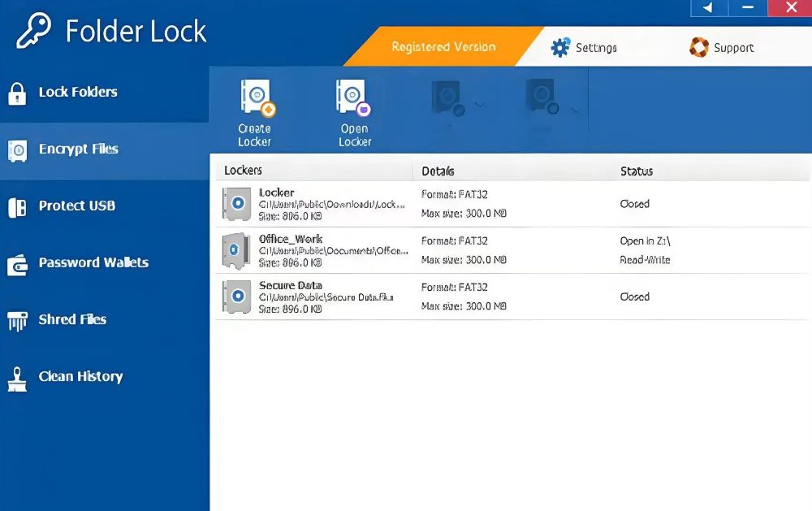The image size is (812, 511).
Task: Open the Clean History section
Action: tap(80, 377)
